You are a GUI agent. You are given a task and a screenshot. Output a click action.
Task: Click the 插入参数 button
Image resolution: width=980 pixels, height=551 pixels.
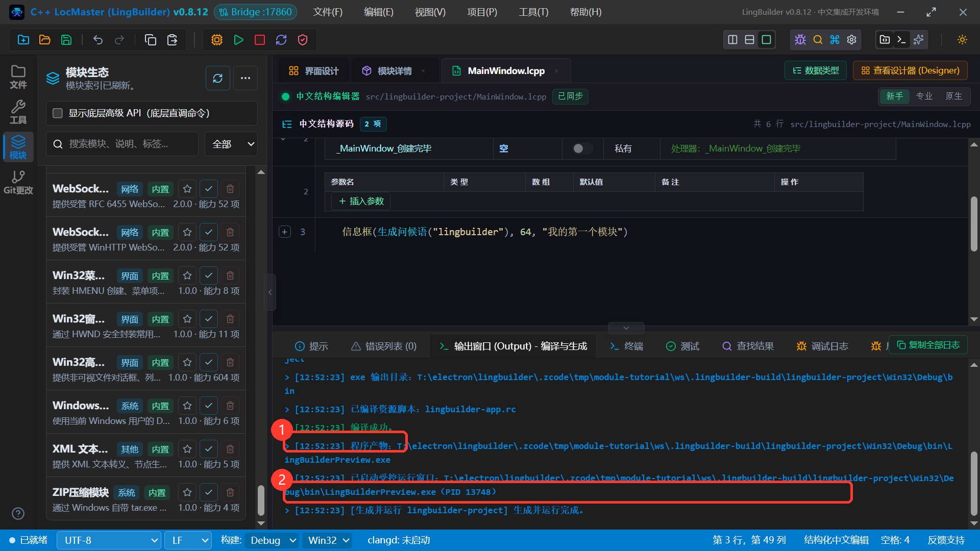361,202
